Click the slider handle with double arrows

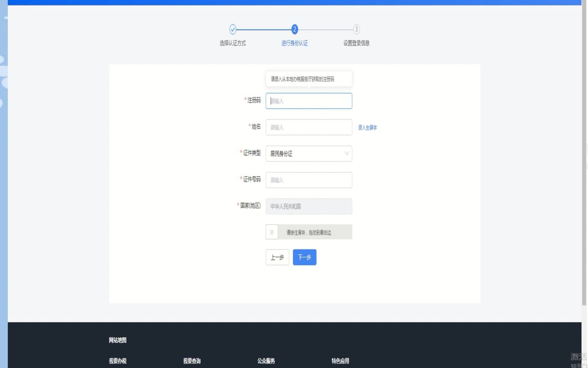272,232
